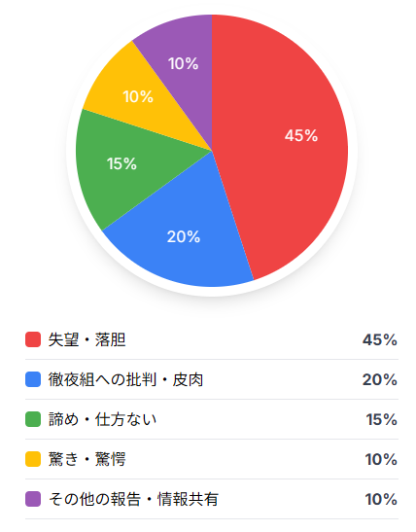416x532 pixels.
Task: Click the red swatch beside 失望・落胆
Action: click(x=33, y=339)
